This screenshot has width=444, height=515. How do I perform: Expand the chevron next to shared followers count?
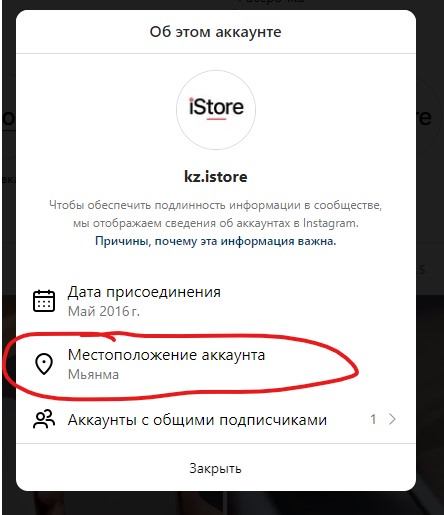(x=392, y=419)
